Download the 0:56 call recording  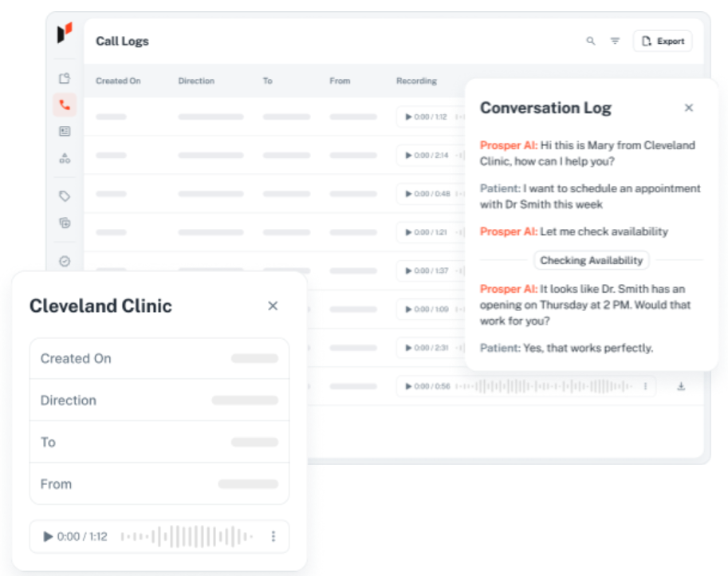tap(681, 386)
